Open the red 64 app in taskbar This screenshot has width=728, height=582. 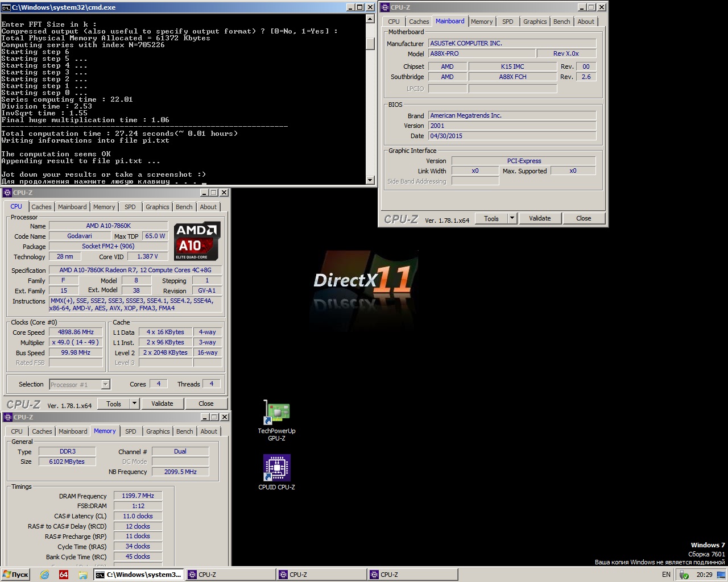click(64, 575)
